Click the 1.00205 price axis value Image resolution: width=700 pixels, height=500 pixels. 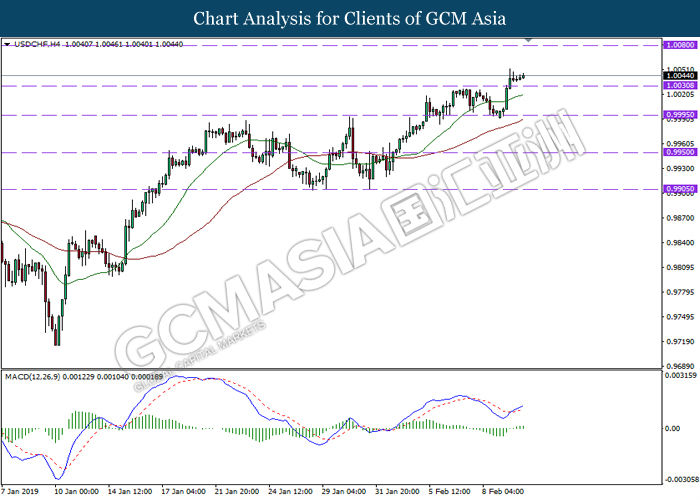680,95
